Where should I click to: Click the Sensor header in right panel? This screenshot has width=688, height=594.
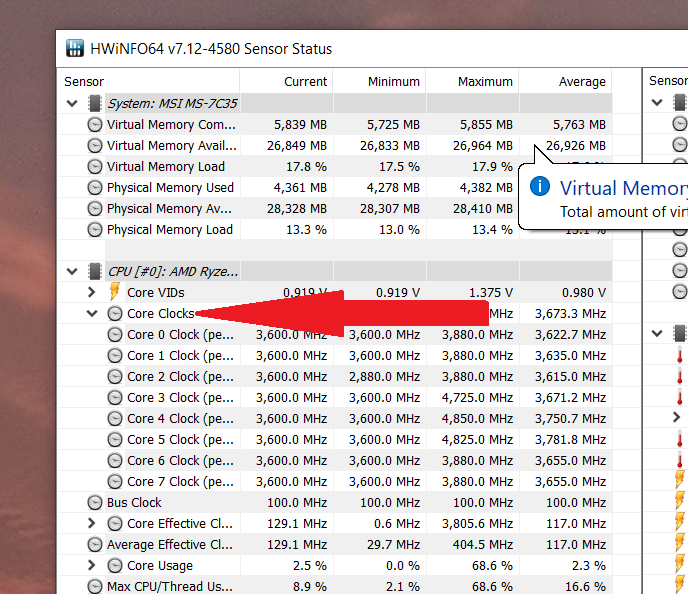[668, 81]
